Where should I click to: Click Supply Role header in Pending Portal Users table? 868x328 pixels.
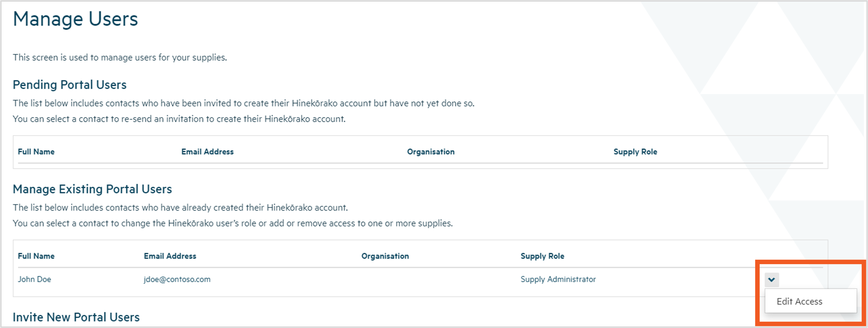click(635, 152)
